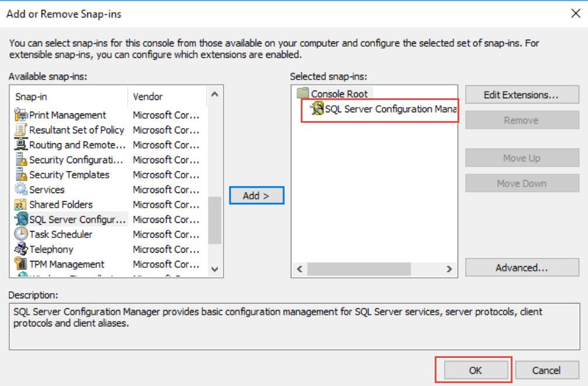Click the vendor cell beside Telephony

pos(166,250)
